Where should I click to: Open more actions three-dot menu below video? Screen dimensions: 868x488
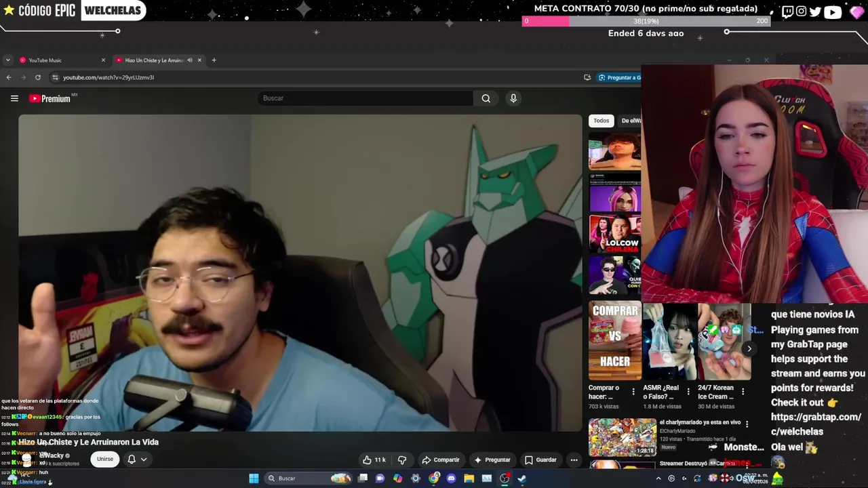coord(574,460)
